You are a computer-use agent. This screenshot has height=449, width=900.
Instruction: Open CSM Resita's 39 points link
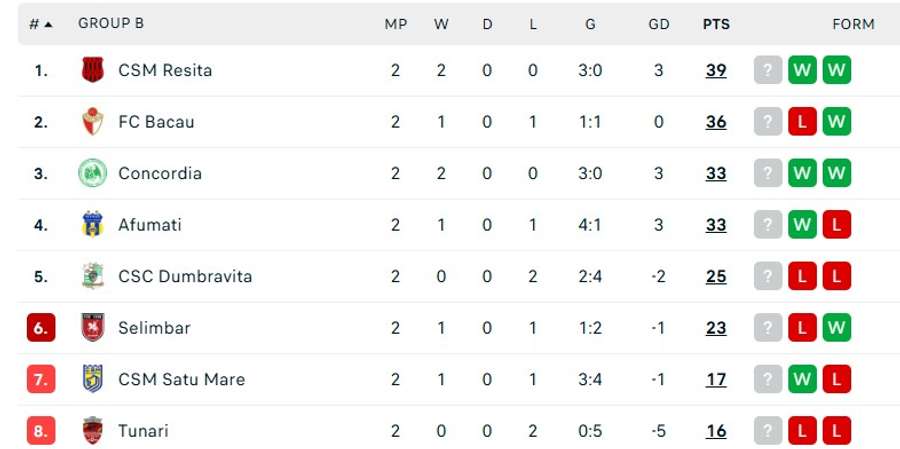coord(716,70)
